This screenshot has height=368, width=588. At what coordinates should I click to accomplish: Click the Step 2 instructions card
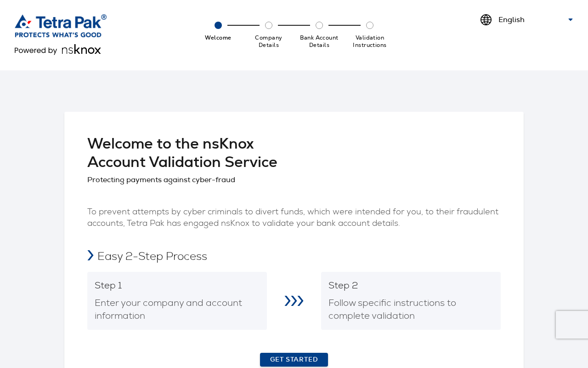pos(411,301)
